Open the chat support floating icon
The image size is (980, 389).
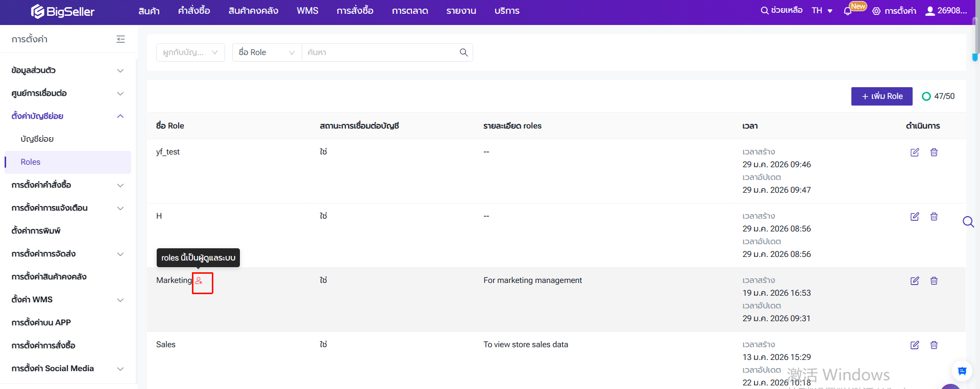962,371
